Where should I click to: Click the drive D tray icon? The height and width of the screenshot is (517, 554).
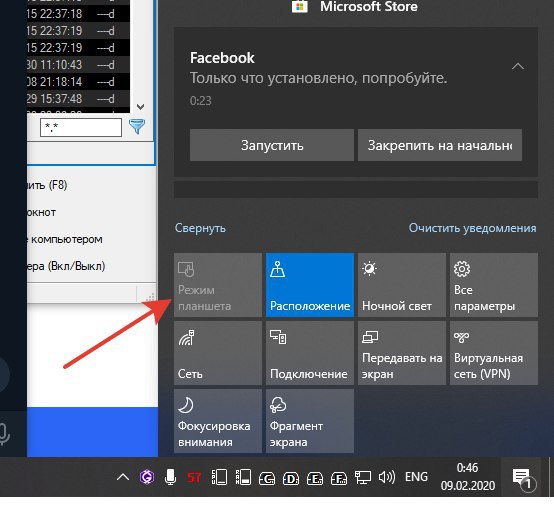(291, 478)
